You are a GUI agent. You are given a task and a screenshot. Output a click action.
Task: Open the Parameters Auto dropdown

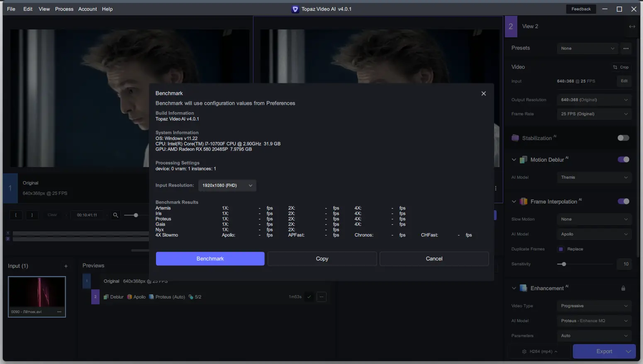pos(594,336)
